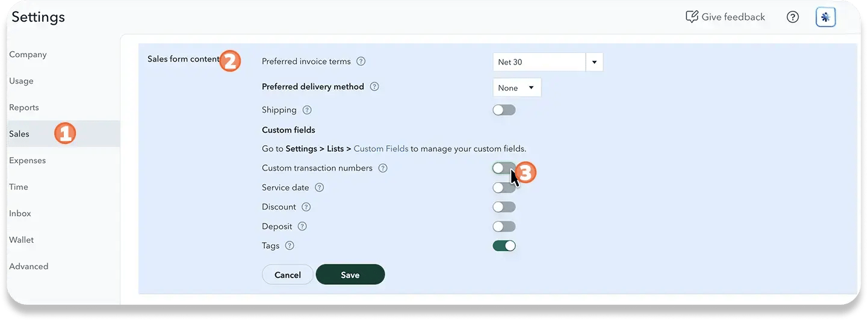Open the Usage settings tab
868x321 pixels.
[x=21, y=81]
